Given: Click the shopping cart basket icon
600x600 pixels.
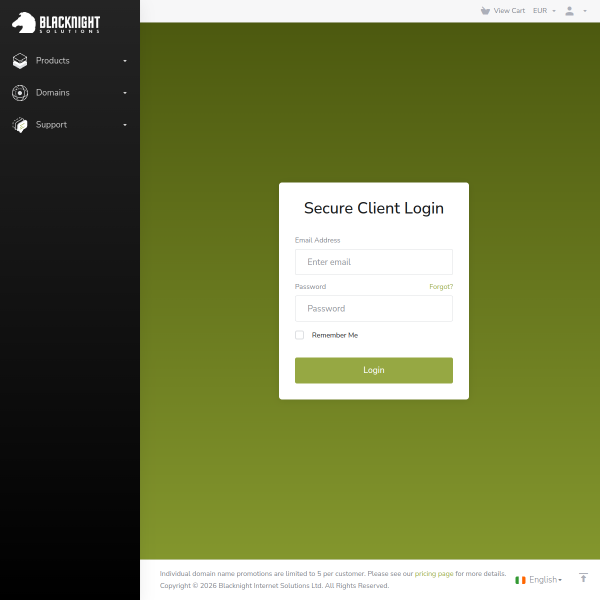Looking at the screenshot, I should pos(485,11).
